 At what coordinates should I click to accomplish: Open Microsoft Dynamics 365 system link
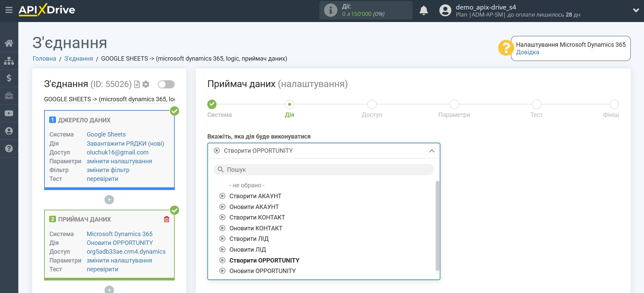[x=119, y=234]
